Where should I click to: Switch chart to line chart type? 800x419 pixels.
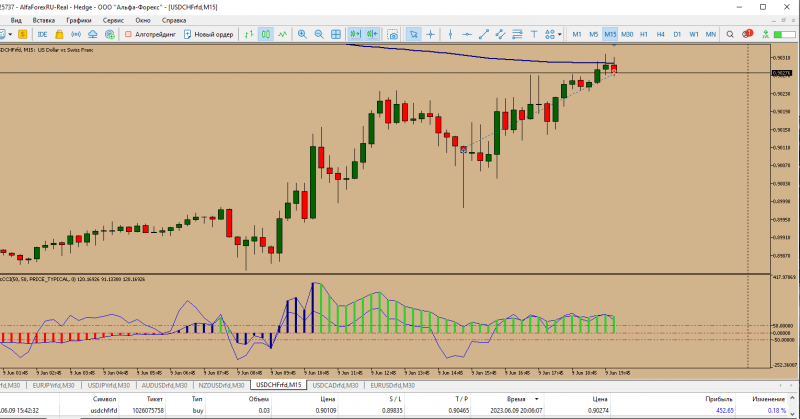(283, 34)
